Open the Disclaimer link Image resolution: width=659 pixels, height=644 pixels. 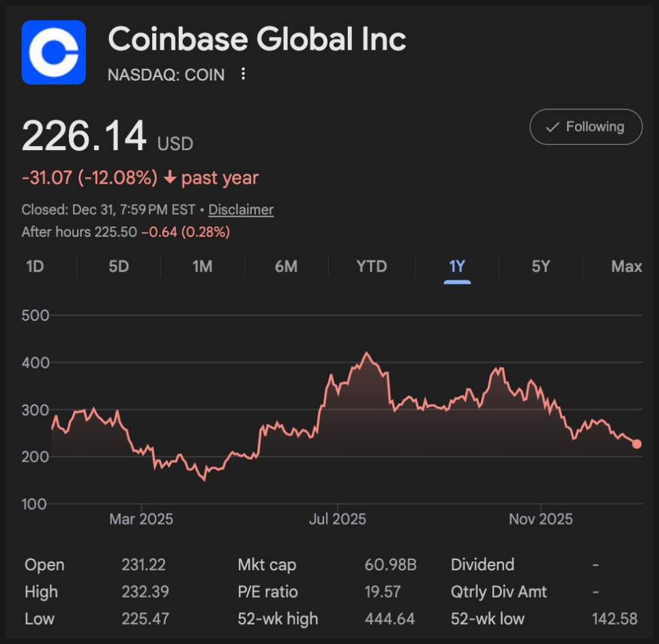[241, 210]
